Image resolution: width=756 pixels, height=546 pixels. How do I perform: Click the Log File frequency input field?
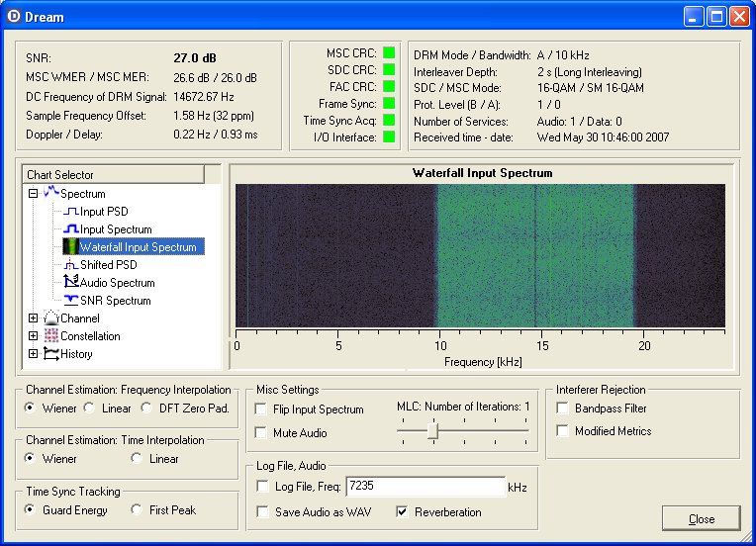[x=424, y=487]
